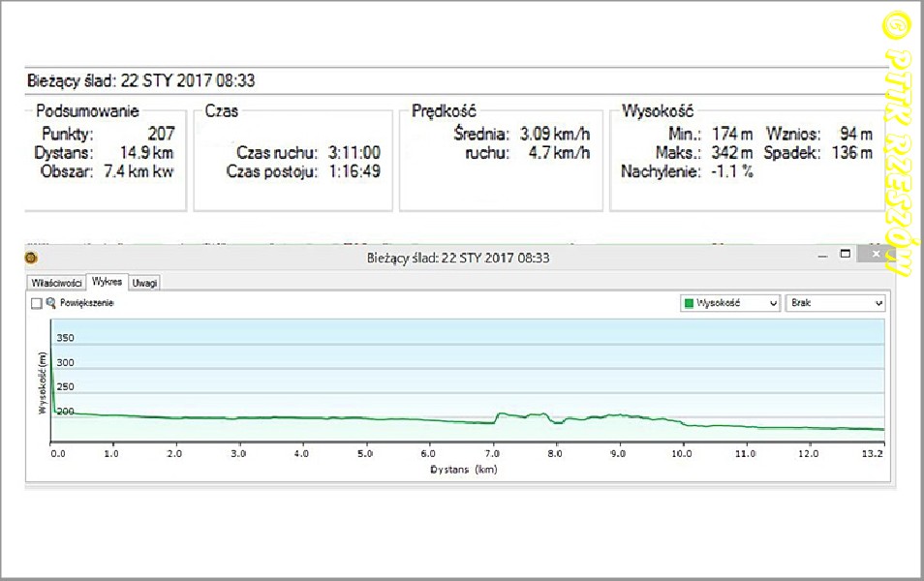Image resolution: width=924 pixels, height=581 pixels.
Task: Expand the Brak secondary data dropdown
Action: [x=836, y=303]
